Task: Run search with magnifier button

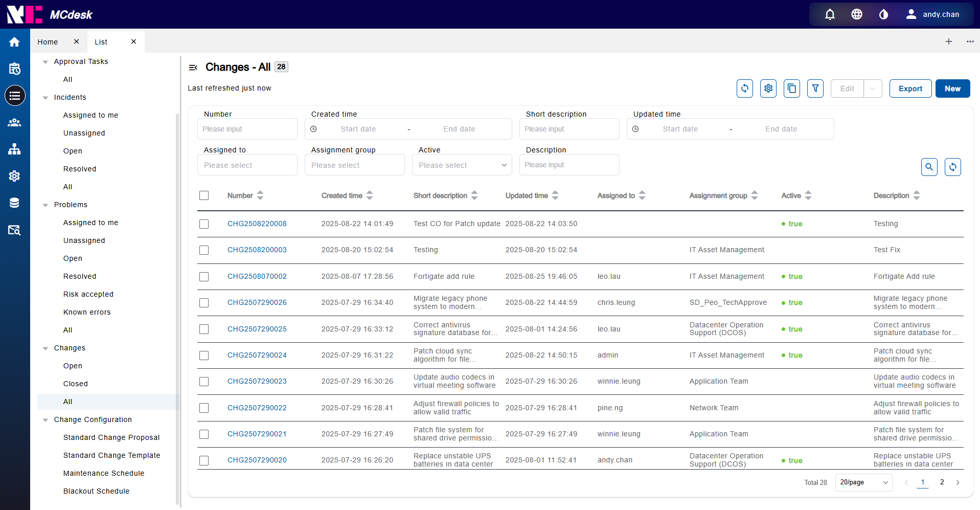Action: [x=929, y=167]
